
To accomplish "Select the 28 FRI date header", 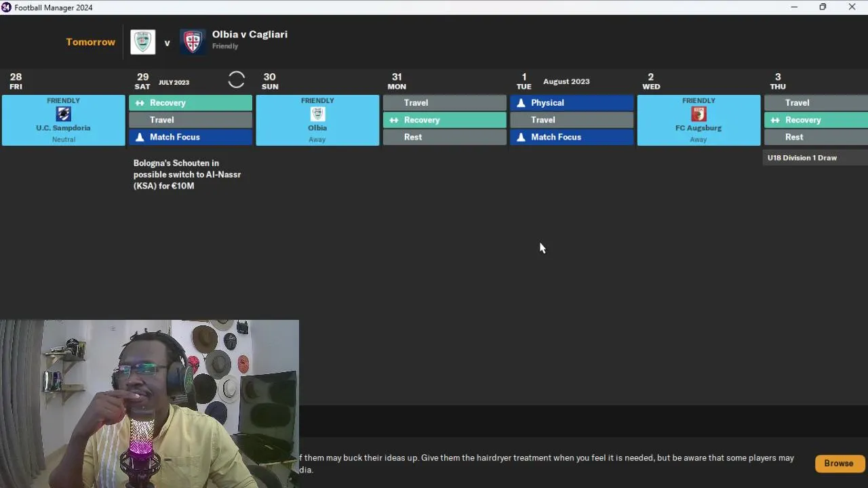I will tap(16, 81).
